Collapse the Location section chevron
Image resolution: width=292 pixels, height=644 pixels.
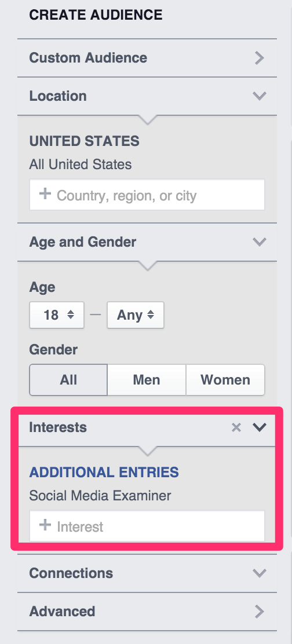(260, 96)
